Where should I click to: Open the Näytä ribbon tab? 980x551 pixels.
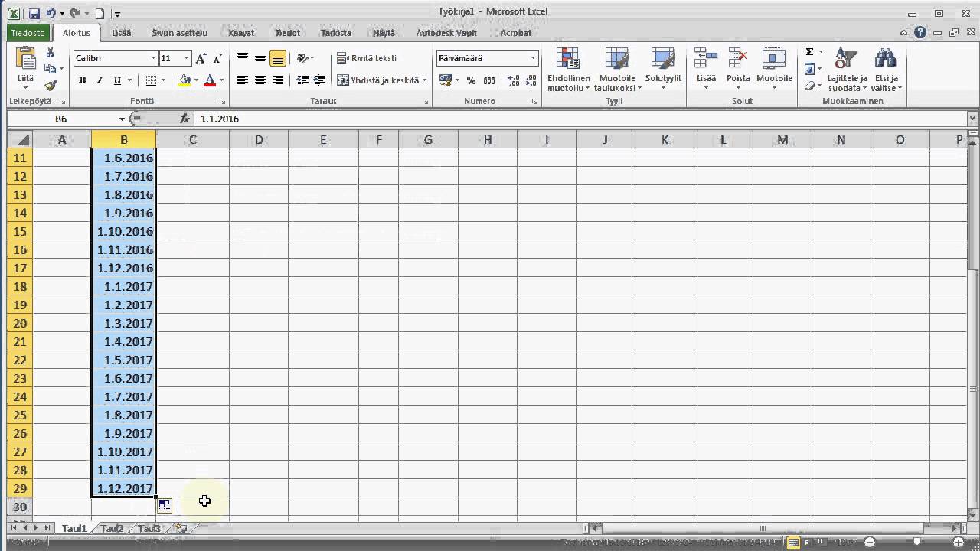coord(384,33)
